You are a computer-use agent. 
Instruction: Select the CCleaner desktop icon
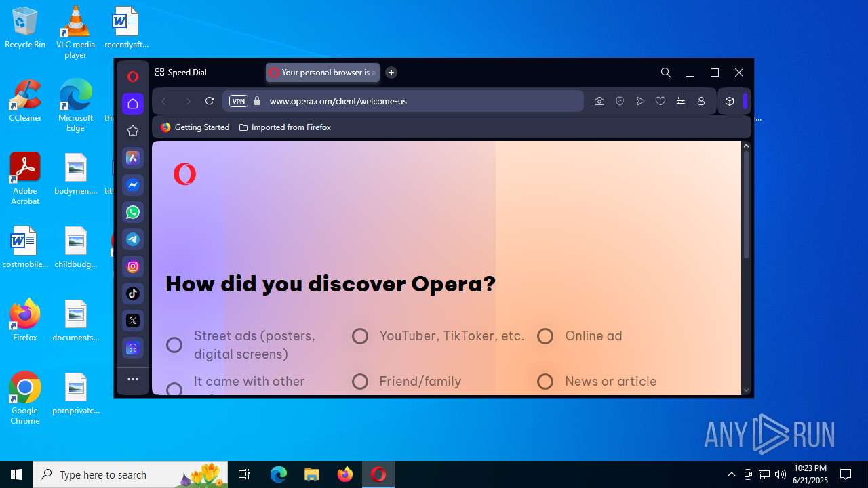tap(25, 100)
